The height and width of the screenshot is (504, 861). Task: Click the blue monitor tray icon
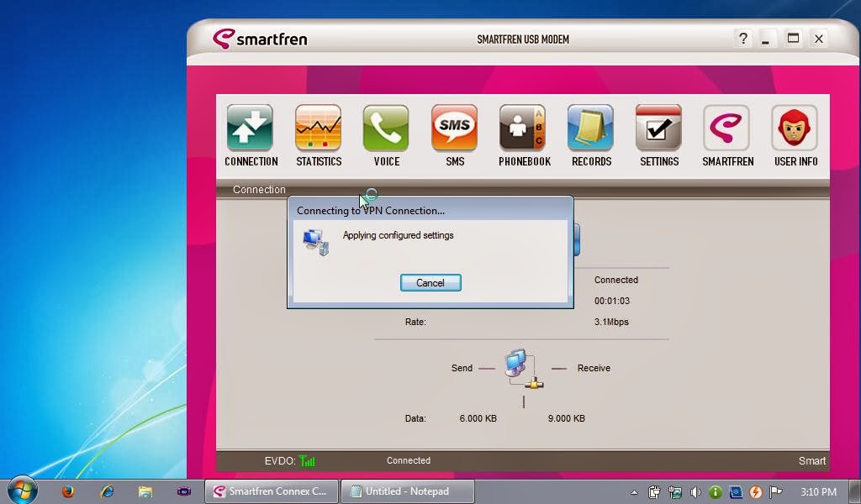tap(735, 492)
